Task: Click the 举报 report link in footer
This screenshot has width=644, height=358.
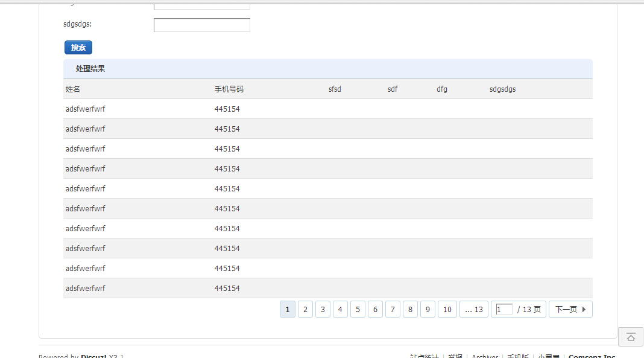Action: tap(455, 356)
